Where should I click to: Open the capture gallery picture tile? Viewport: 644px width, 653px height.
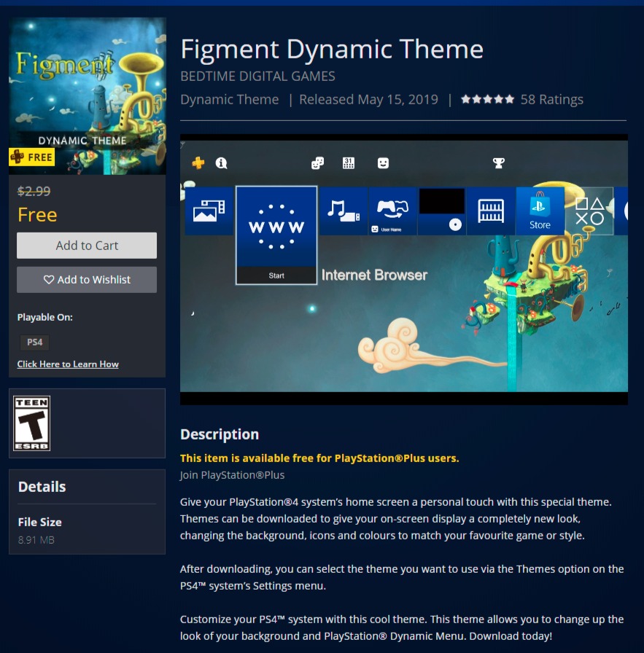[209, 211]
